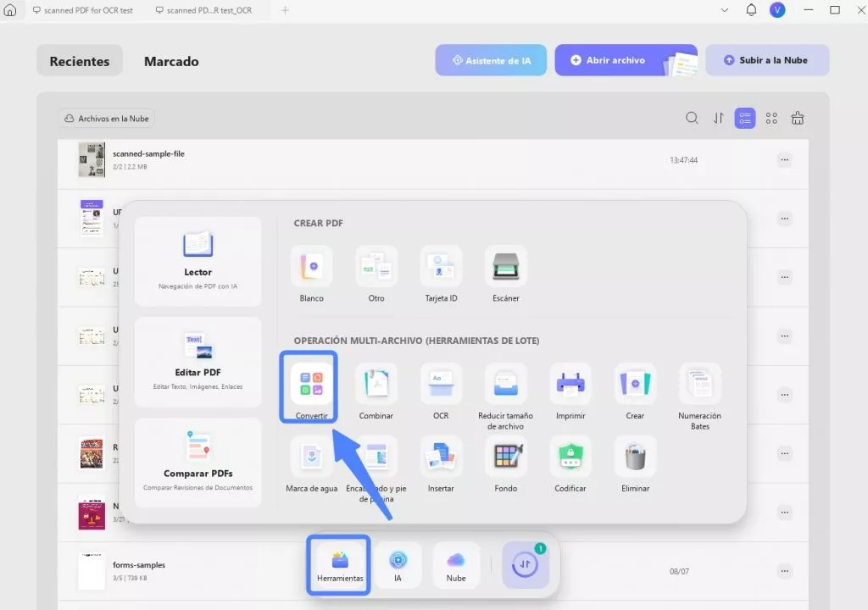Switch to scanned PD...R test_OCR tab
The image size is (868, 610).
click(203, 10)
